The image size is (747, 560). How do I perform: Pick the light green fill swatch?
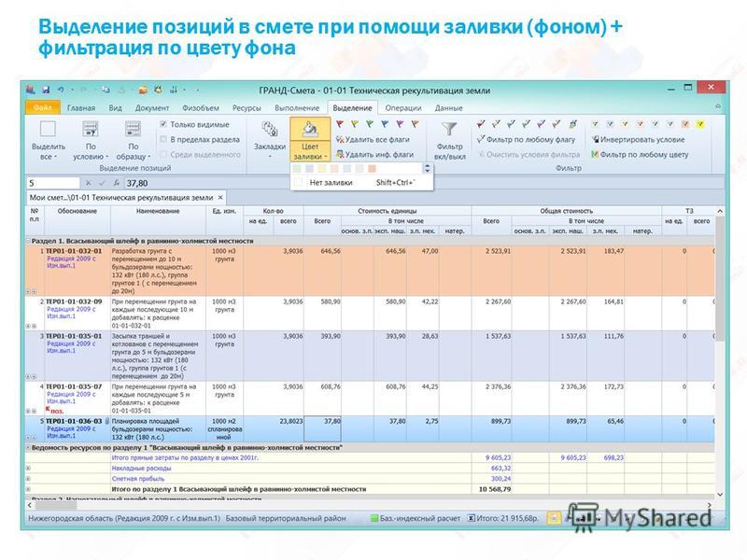[x=297, y=169]
